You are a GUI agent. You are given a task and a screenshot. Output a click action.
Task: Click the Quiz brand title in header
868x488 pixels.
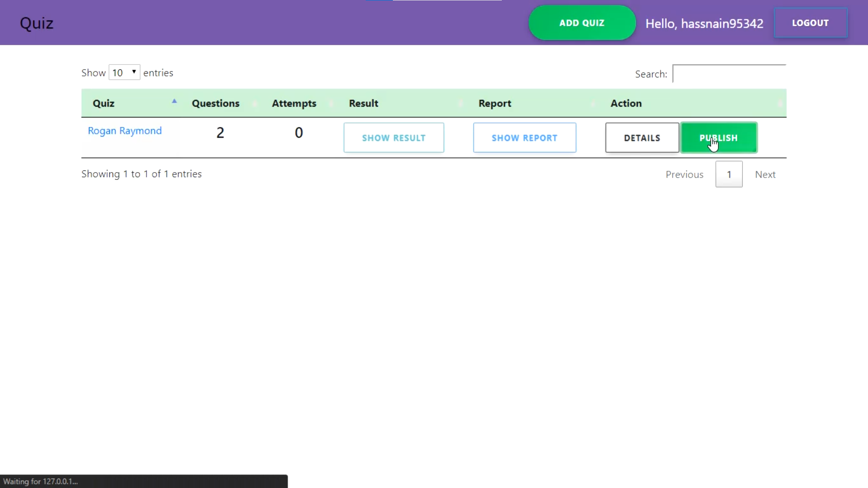pyautogui.click(x=37, y=23)
